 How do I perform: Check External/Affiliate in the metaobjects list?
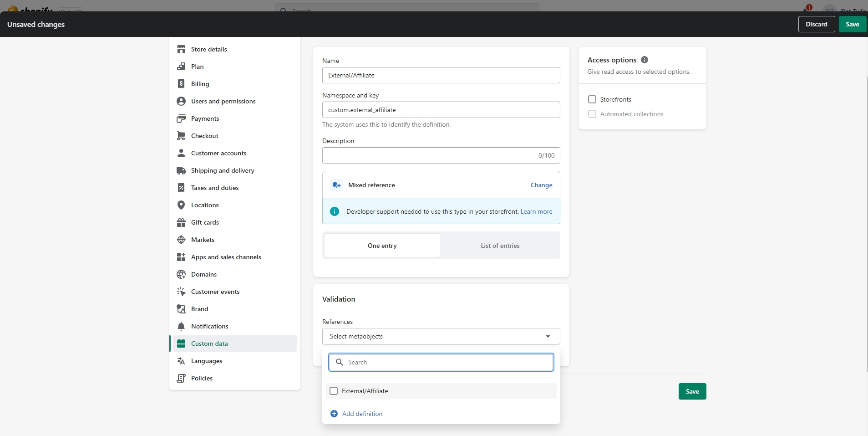pyautogui.click(x=334, y=391)
